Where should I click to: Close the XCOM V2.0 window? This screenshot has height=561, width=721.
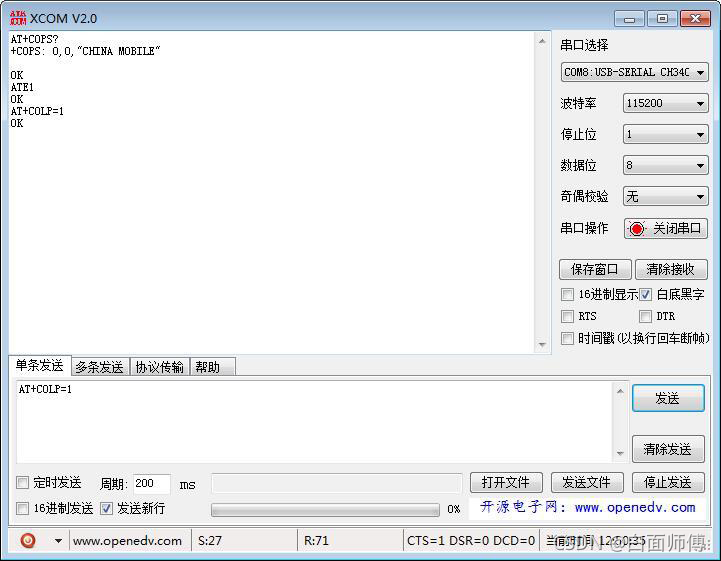(695, 19)
